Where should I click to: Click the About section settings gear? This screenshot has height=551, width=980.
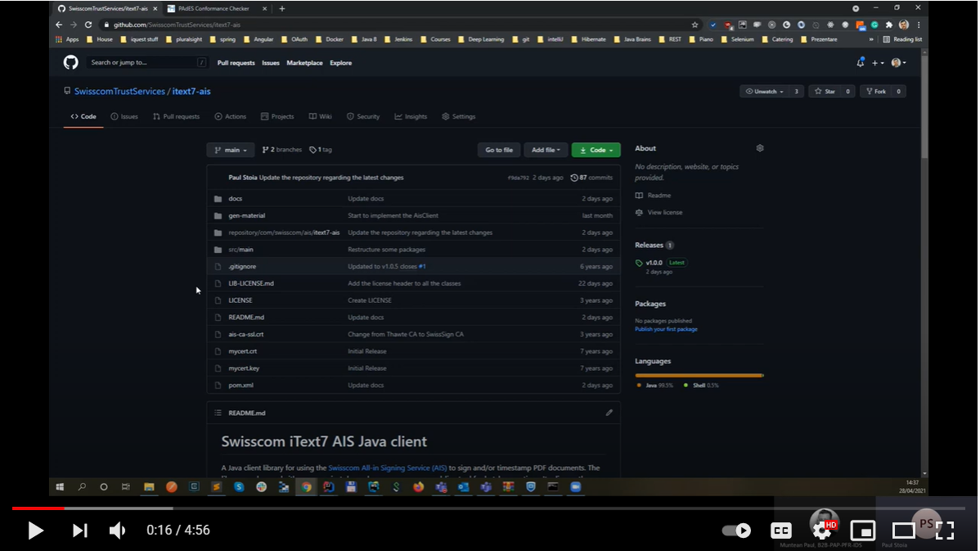pyautogui.click(x=760, y=148)
